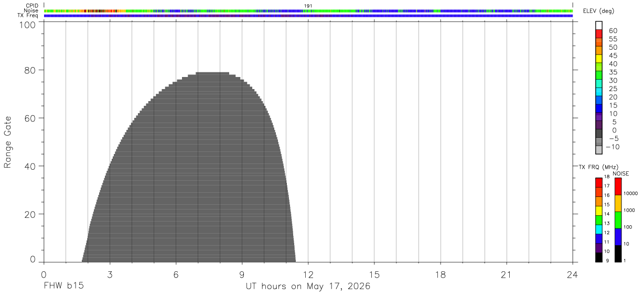Click the ELEV colorbar label 35
The width and height of the screenshot is (644, 297).
pos(613,72)
